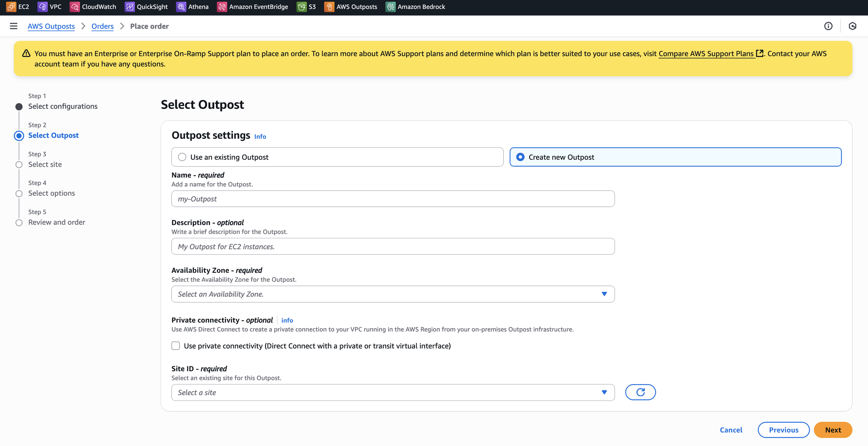
Task: Open Amazon Bedrock shortcut icon
Action: click(x=390, y=7)
